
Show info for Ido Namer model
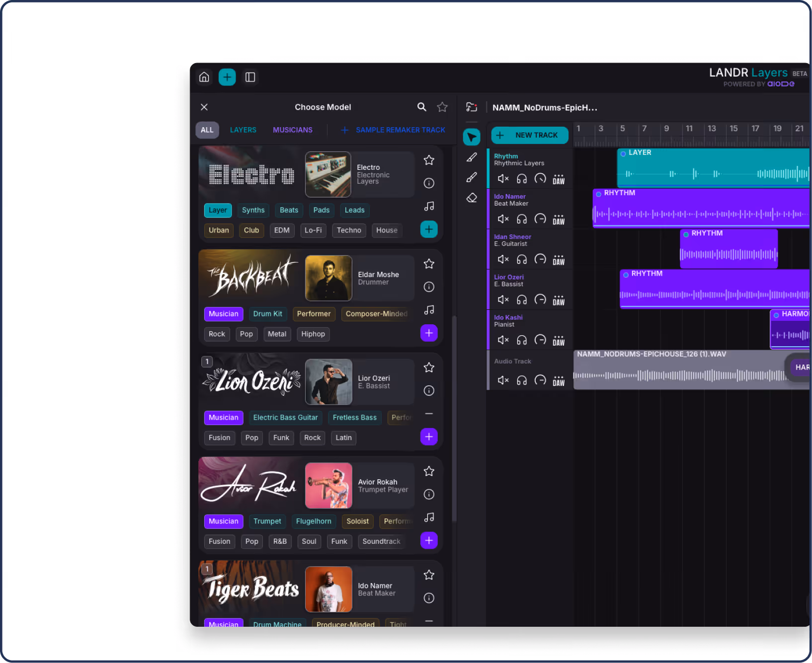429,598
